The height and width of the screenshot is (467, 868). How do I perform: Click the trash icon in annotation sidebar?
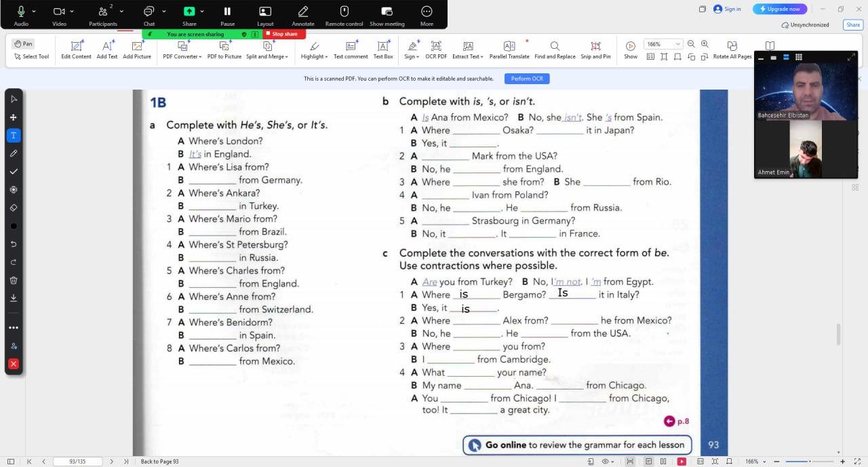(14, 280)
